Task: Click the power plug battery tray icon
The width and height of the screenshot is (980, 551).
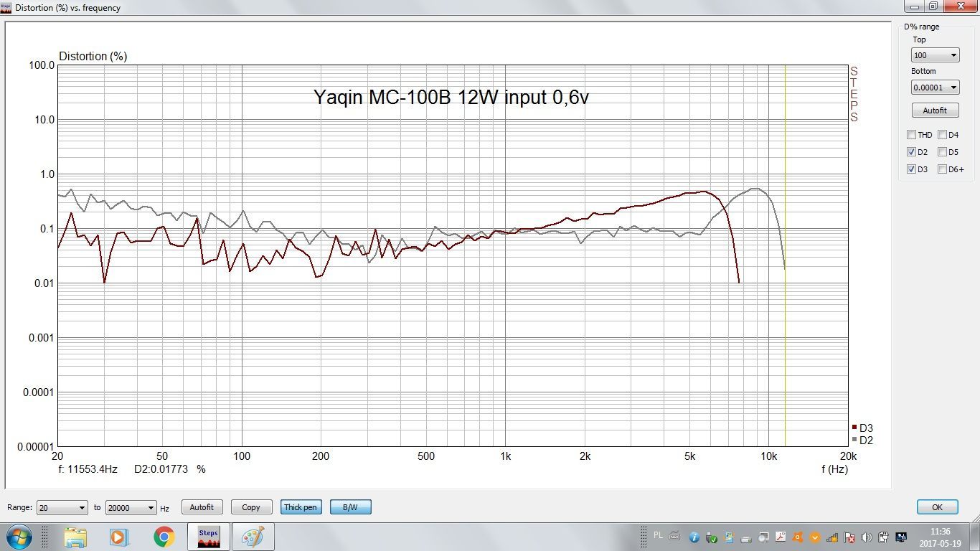Action: [884, 537]
